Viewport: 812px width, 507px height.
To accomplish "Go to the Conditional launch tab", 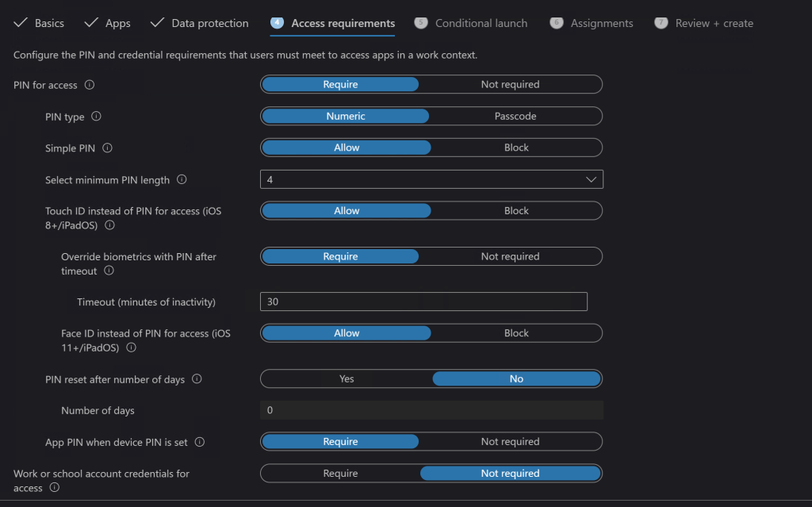I will tap(481, 23).
